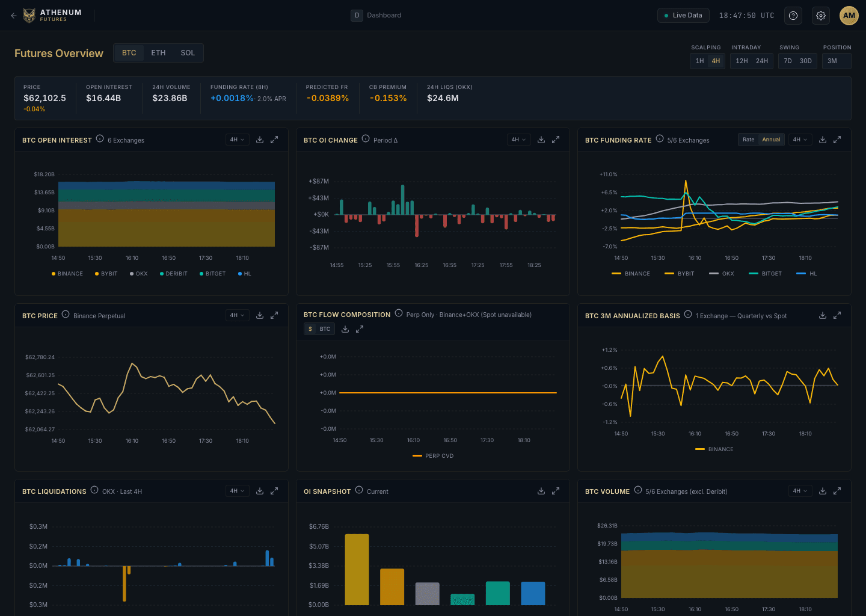Open BTC Price 4H timeframe dropdown
The width and height of the screenshot is (866, 616).
pos(237,315)
